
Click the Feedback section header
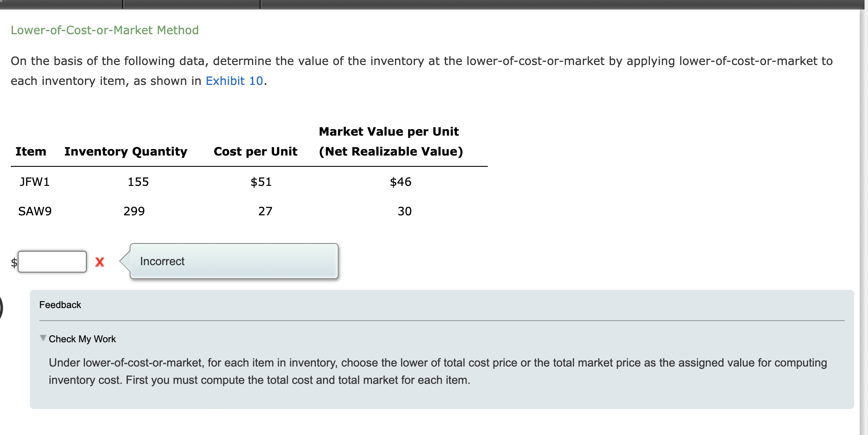(x=60, y=305)
